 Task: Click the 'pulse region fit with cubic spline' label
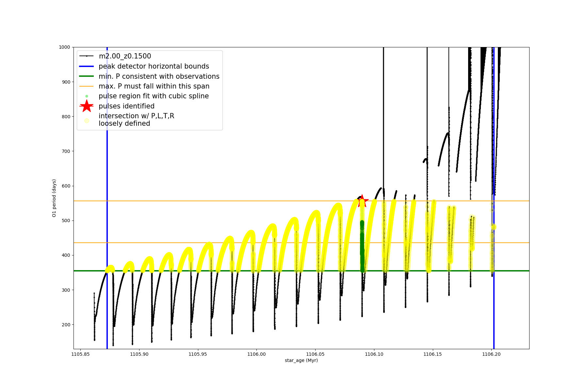coord(154,96)
